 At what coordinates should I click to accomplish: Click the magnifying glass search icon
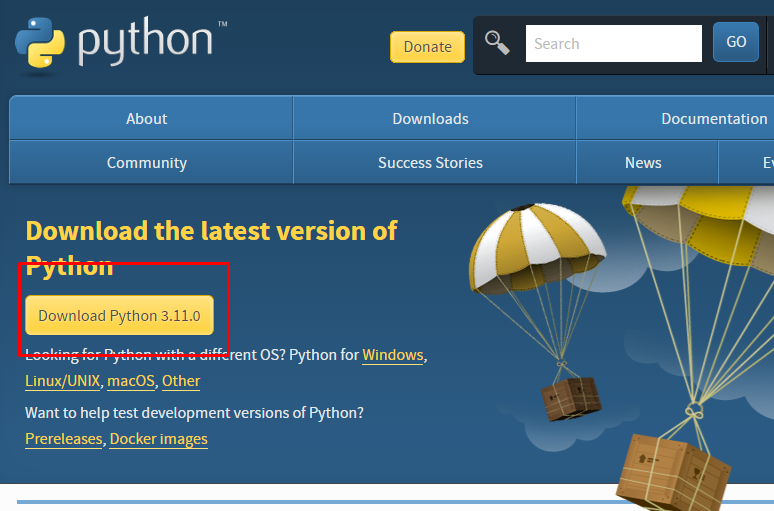pos(497,43)
